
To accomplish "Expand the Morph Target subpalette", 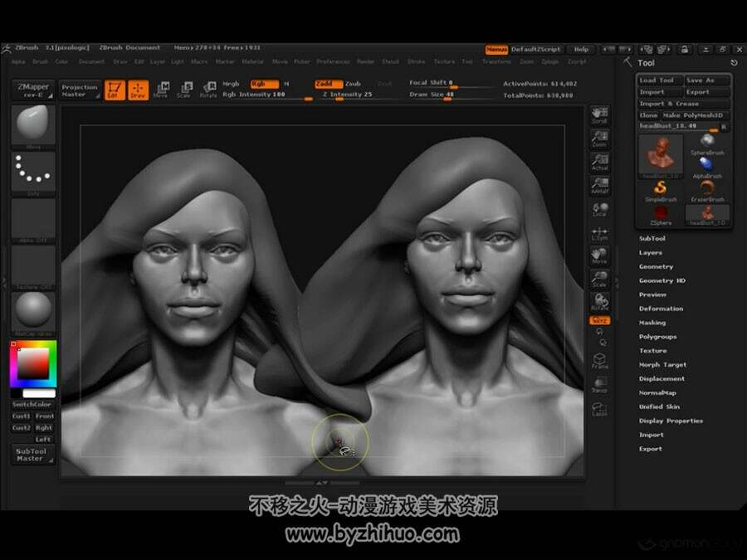I will pyautogui.click(x=662, y=365).
